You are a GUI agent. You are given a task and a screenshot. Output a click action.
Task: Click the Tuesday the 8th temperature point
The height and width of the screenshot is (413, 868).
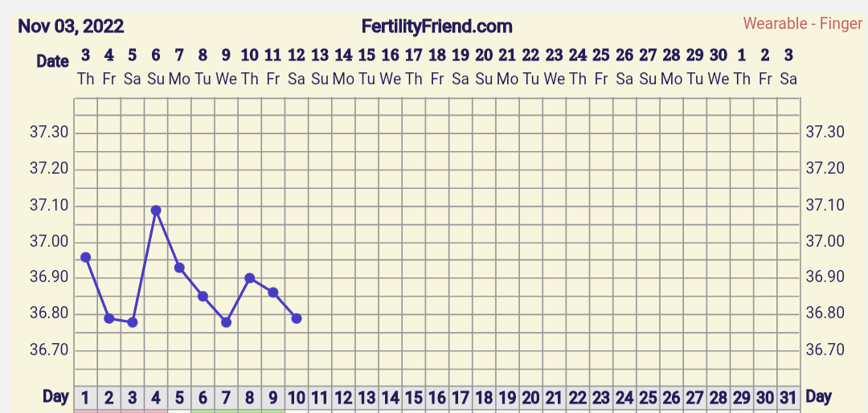pyautogui.click(x=203, y=296)
